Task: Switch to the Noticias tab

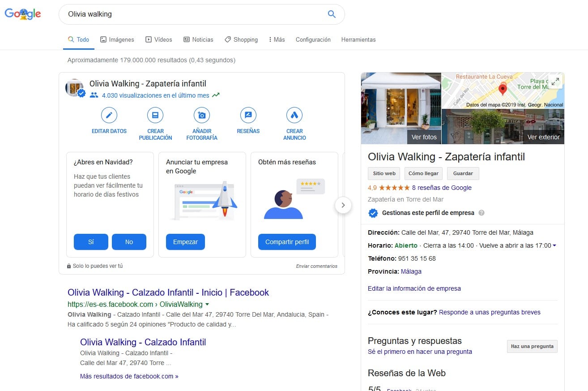Action: (198, 39)
